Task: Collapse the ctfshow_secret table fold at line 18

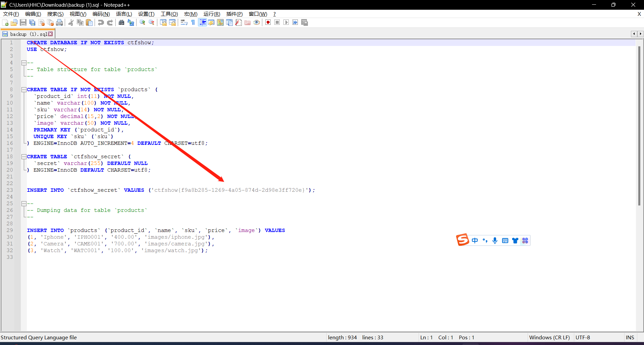Action: coord(24,157)
